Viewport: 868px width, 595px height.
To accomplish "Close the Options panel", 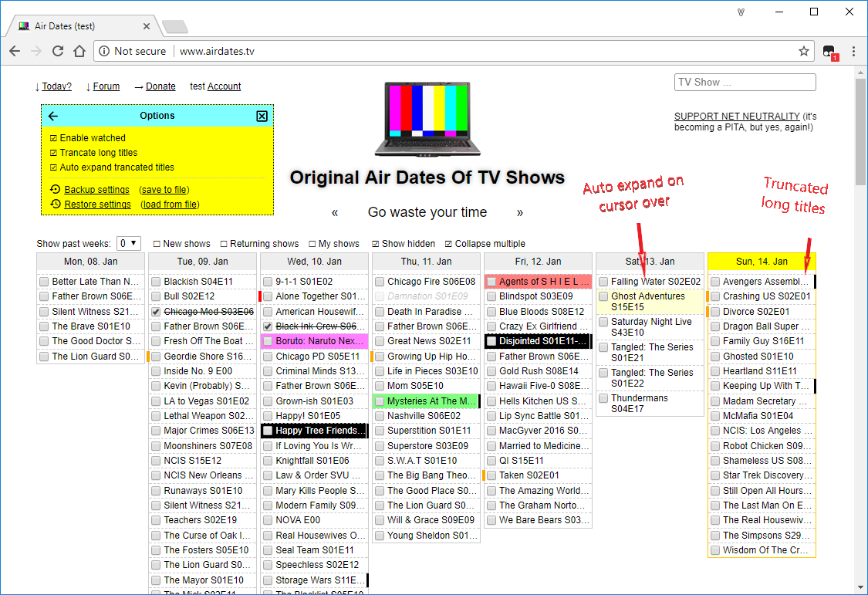I will pos(262,116).
